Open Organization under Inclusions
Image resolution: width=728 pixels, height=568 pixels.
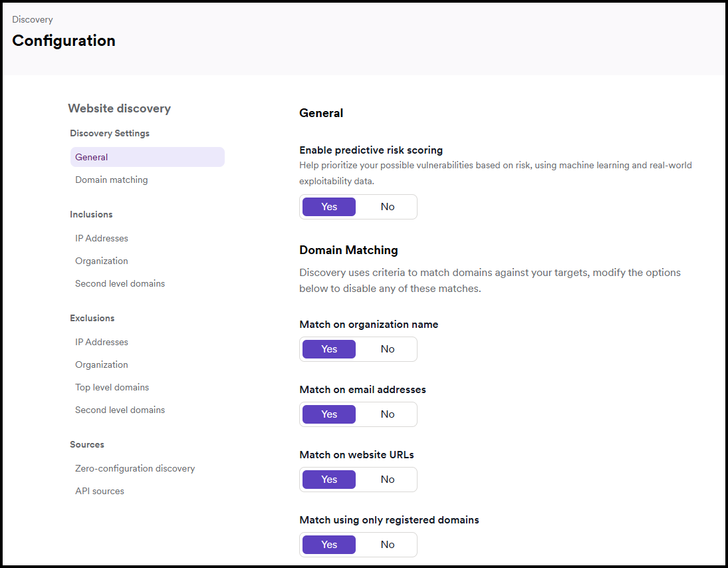point(101,261)
